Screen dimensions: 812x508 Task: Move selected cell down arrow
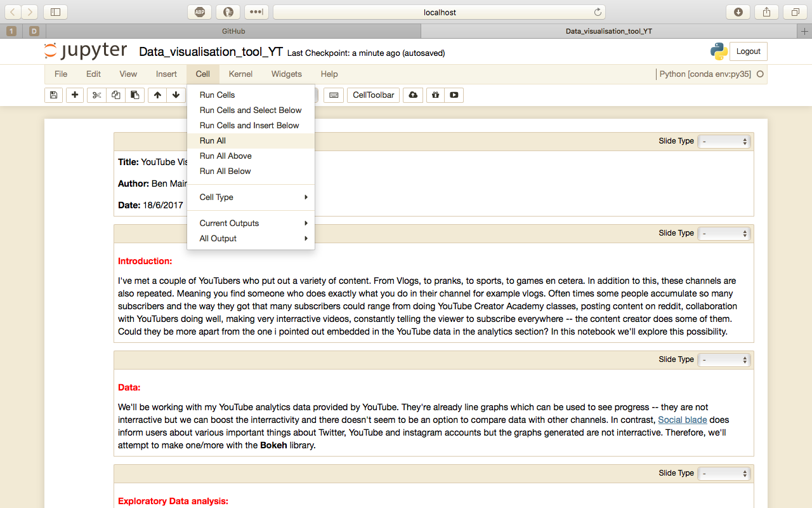tap(176, 95)
